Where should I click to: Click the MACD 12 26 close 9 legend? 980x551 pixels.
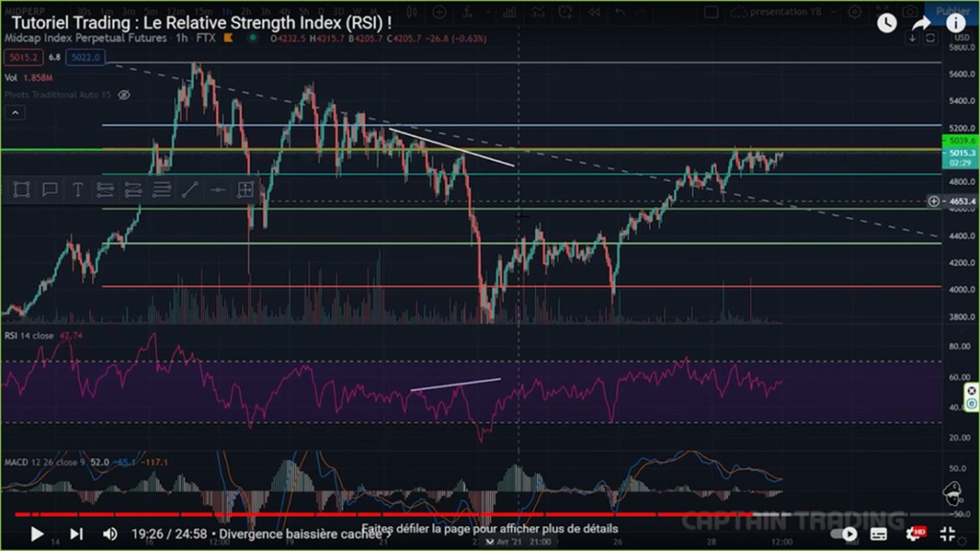click(44, 462)
